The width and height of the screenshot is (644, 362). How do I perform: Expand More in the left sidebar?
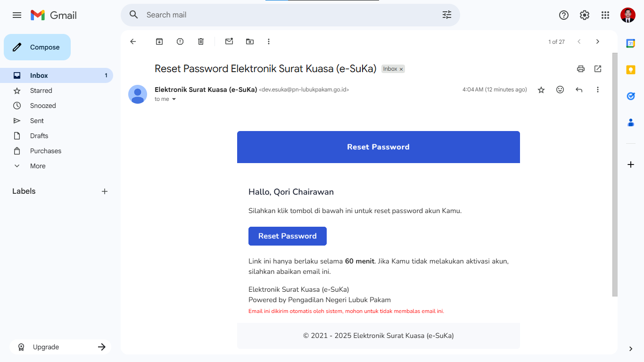(38, 166)
